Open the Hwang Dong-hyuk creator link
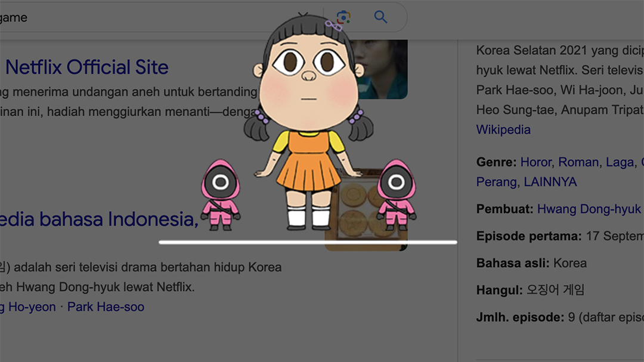Viewport: 644px width, 362px height. (589, 209)
